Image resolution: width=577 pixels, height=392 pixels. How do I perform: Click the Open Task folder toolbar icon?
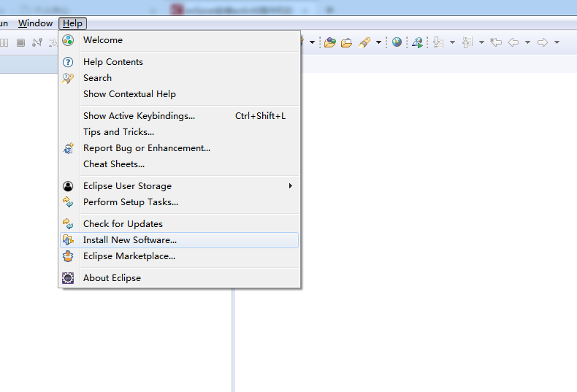coord(346,43)
